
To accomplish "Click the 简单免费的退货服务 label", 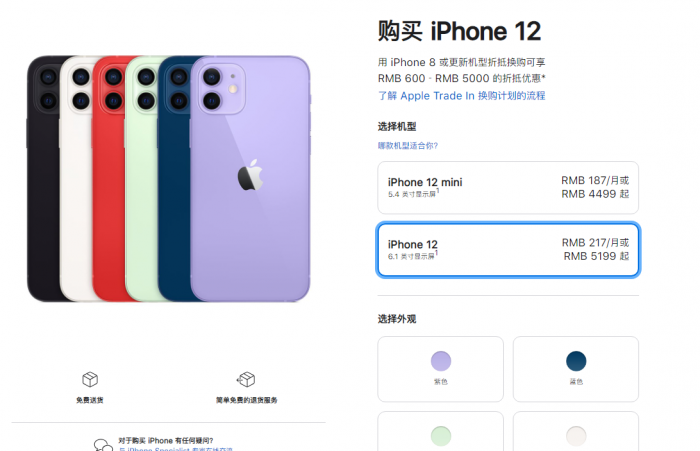I will click(246, 400).
